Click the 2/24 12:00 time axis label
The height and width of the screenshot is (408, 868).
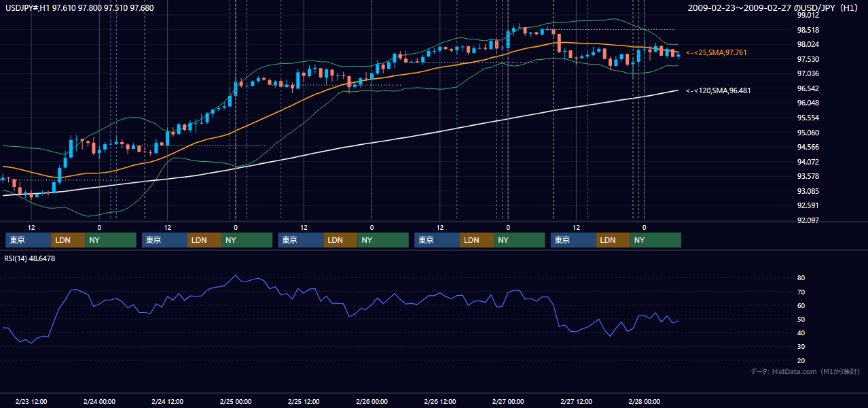[167, 401]
